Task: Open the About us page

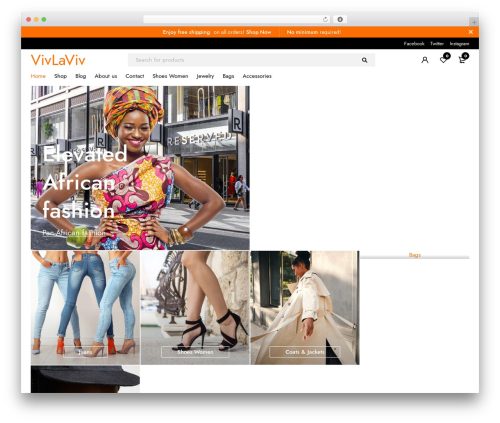Action: (106, 76)
